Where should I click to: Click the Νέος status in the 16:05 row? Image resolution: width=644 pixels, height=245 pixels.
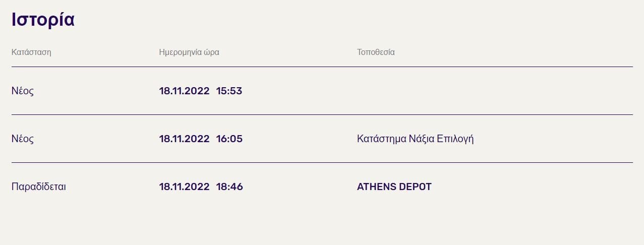pyautogui.click(x=23, y=139)
